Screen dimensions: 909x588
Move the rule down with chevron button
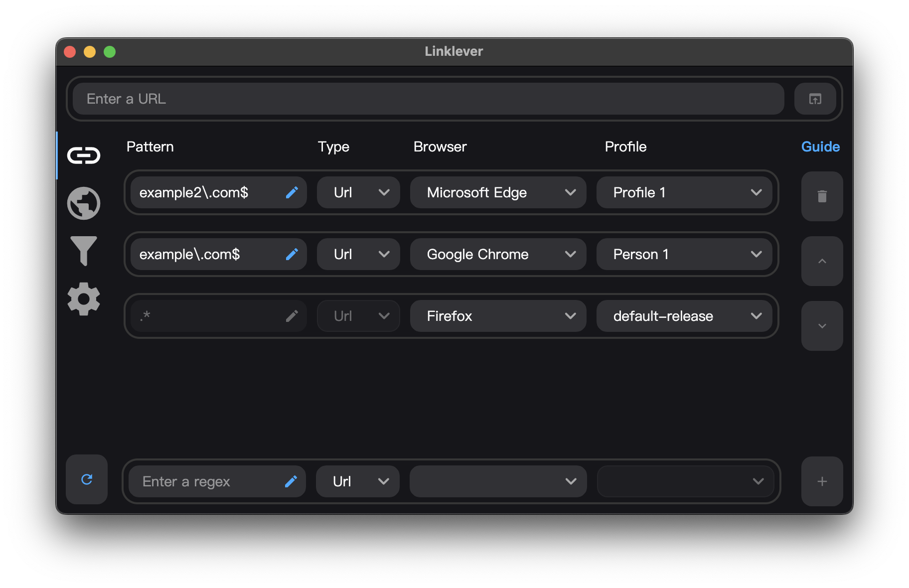coord(822,326)
